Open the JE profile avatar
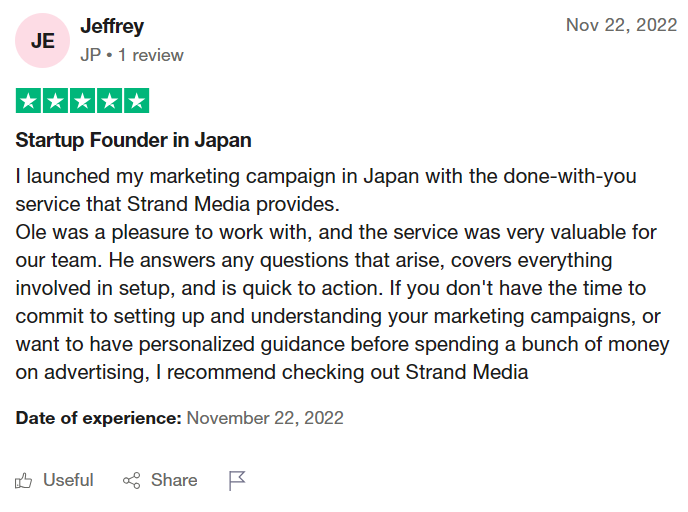 42,40
